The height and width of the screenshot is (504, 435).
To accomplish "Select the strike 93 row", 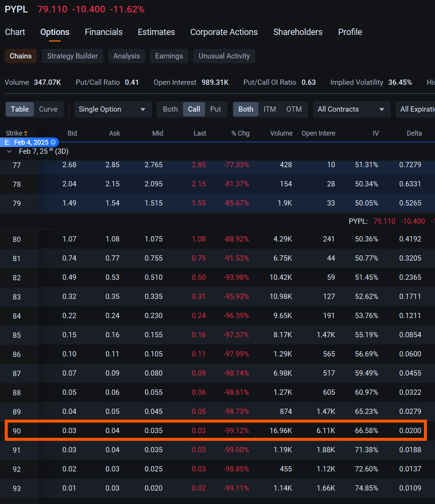I will pos(217,488).
